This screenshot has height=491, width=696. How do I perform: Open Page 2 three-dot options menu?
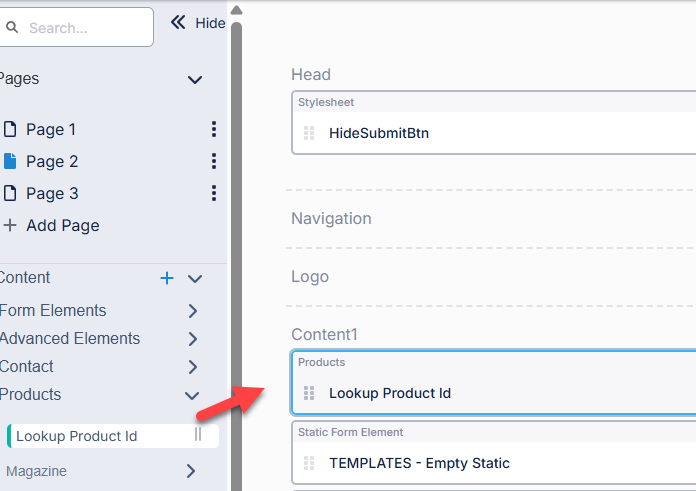pyautogui.click(x=213, y=161)
